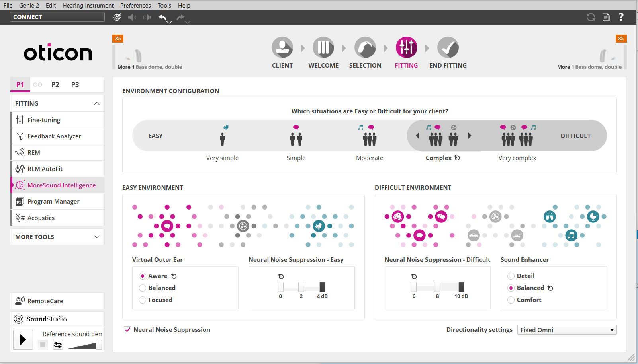Go to the End Fitting checkmark step
This screenshot has height=364, width=638.
tap(448, 48)
